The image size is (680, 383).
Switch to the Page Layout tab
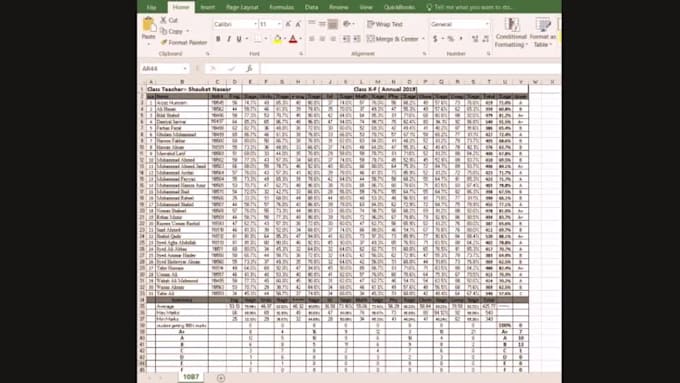[x=242, y=7]
